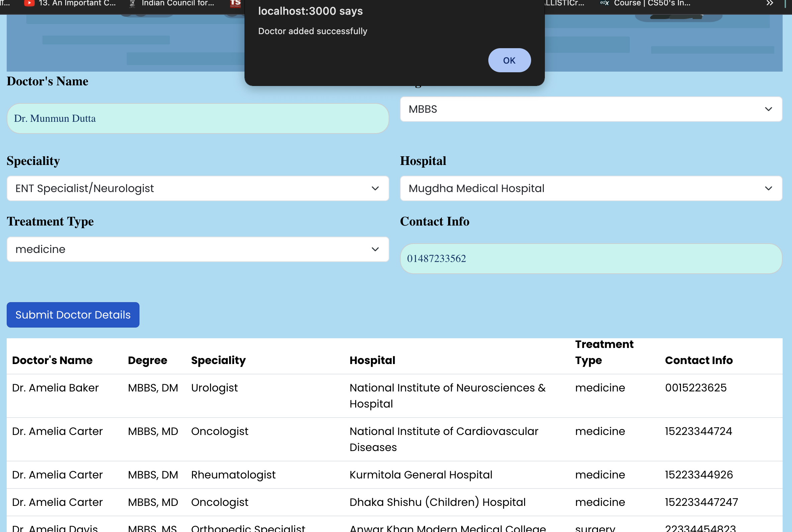
Task: Click the Hospital table column header
Action: tap(372, 360)
